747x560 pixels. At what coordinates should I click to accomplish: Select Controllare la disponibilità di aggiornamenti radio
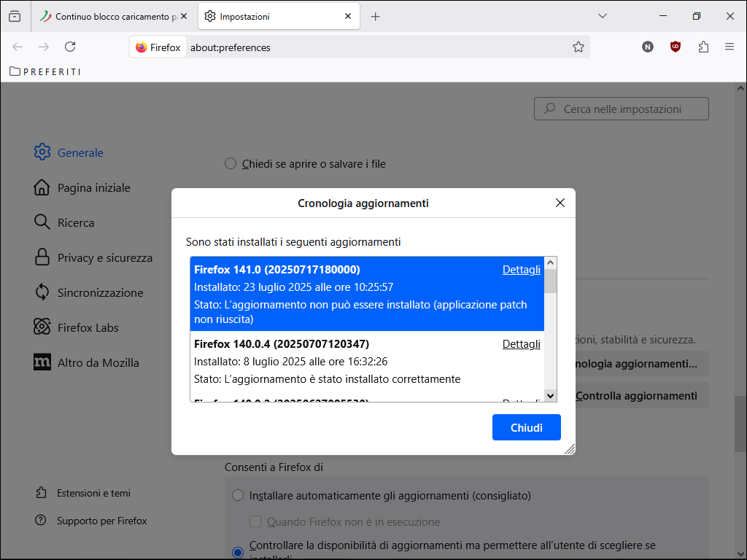(x=238, y=553)
